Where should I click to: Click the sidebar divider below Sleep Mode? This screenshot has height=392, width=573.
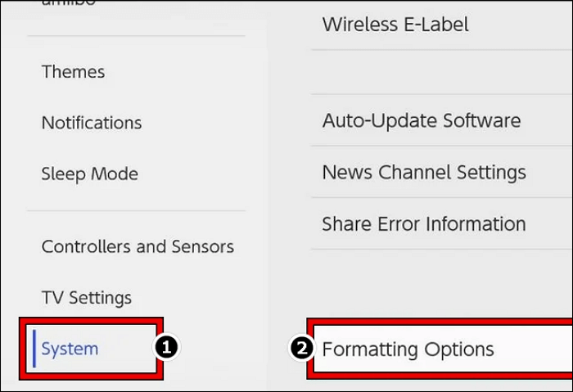(x=136, y=210)
